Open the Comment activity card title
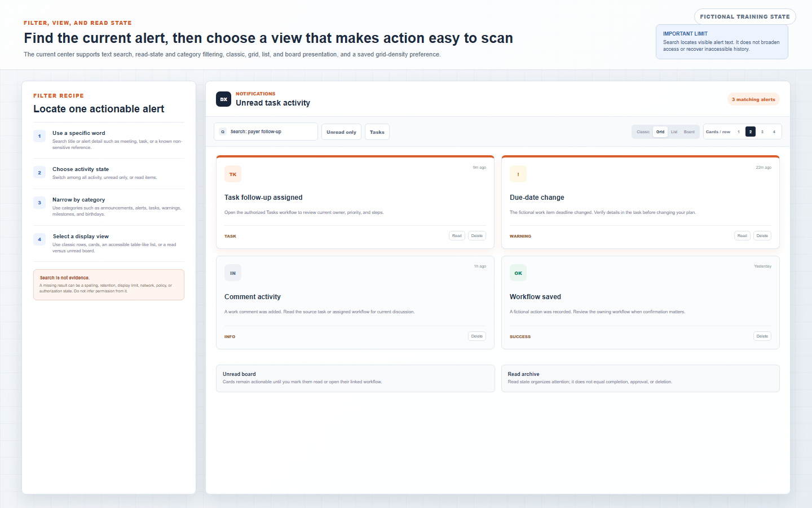This screenshot has height=508, width=812. tap(253, 297)
